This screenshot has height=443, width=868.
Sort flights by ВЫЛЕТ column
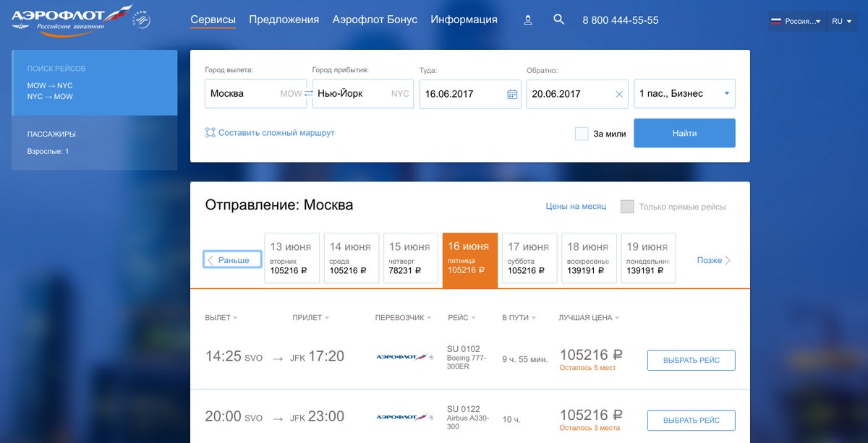coord(221,318)
